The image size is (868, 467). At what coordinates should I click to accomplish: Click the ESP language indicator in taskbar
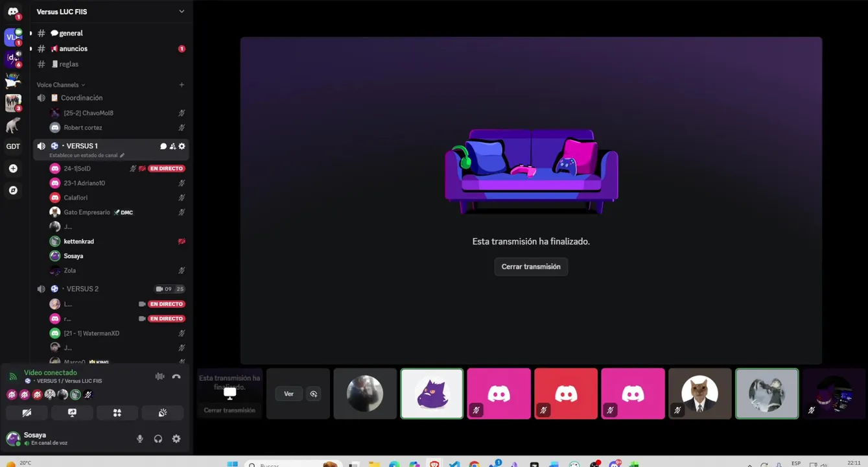[x=796, y=463]
